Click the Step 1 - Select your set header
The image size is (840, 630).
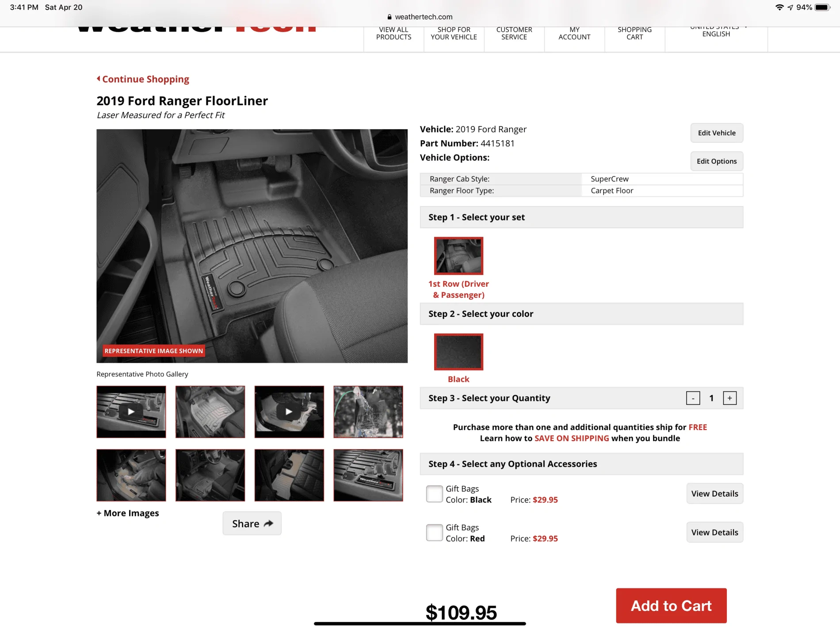point(581,217)
